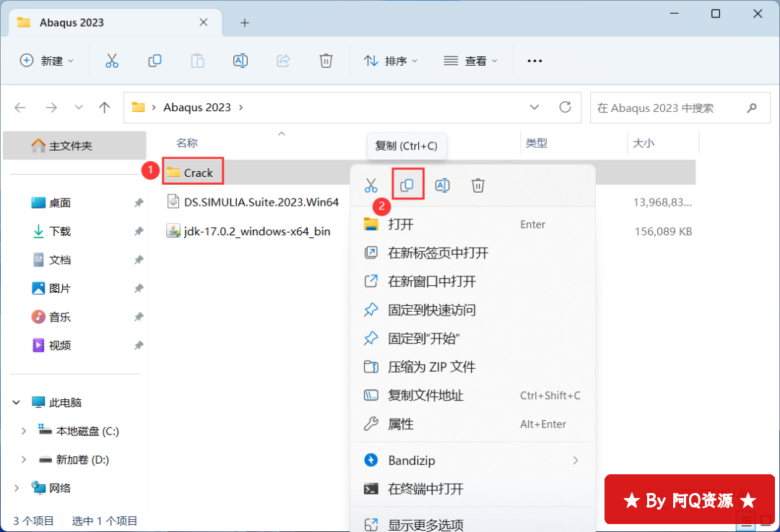Open the 排序 sort dropdown

tap(391, 61)
